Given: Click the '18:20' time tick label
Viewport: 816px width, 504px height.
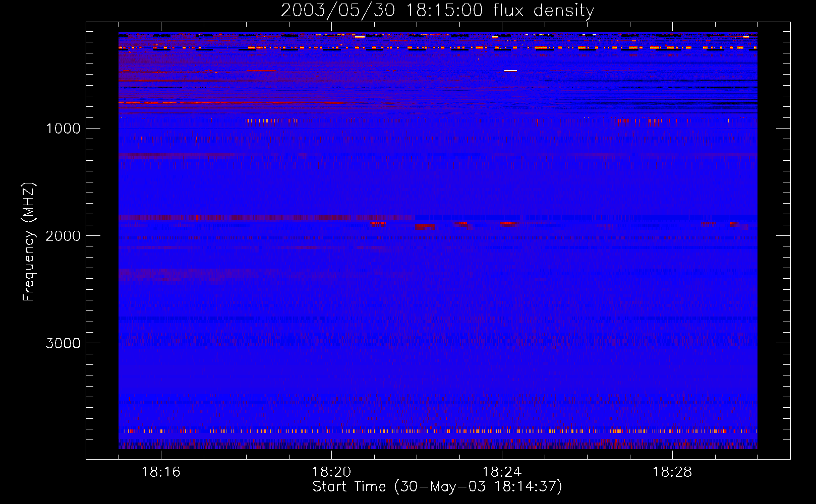Looking at the screenshot, I should pyautogui.click(x=331, y=472).
